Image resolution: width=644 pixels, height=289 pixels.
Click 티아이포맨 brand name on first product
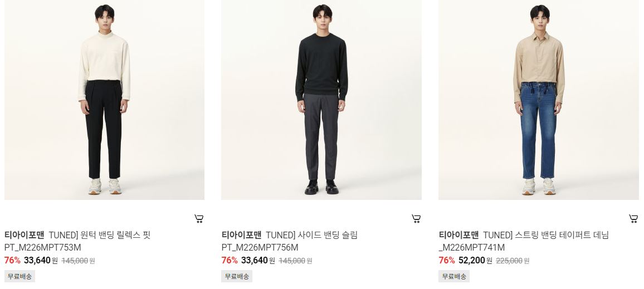24,235
